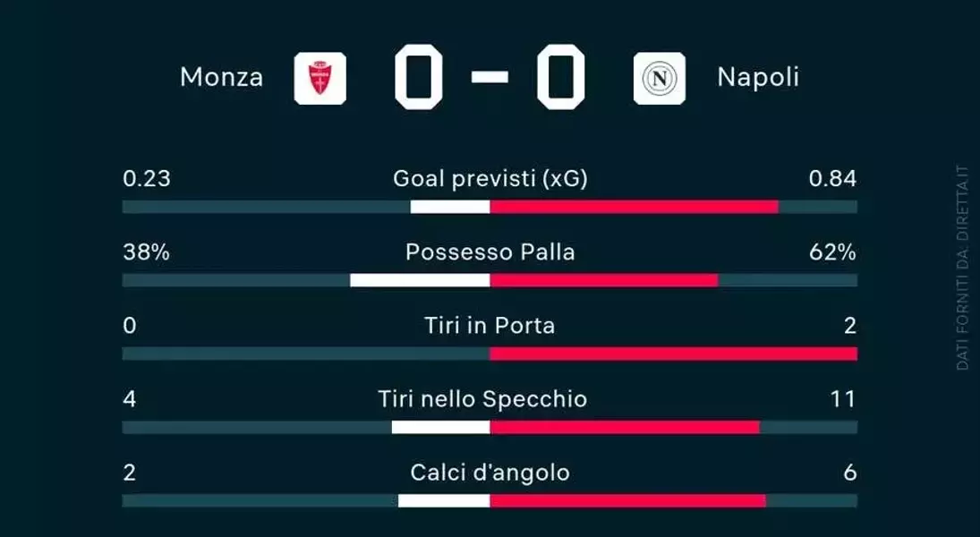Click the red Tiri nello Specchio bar
The image size is (980, 537).
click(625, 427)
